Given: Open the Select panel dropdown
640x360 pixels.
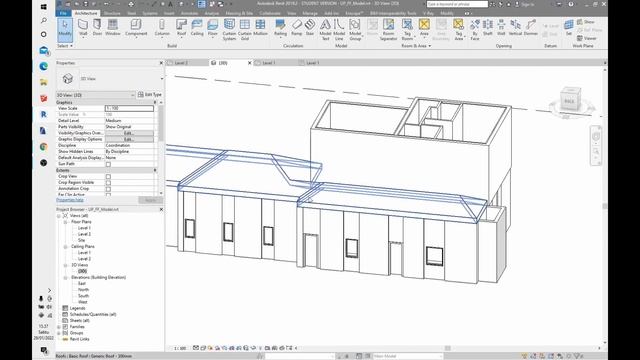Looking at the screenshot, I should point(65,46).
